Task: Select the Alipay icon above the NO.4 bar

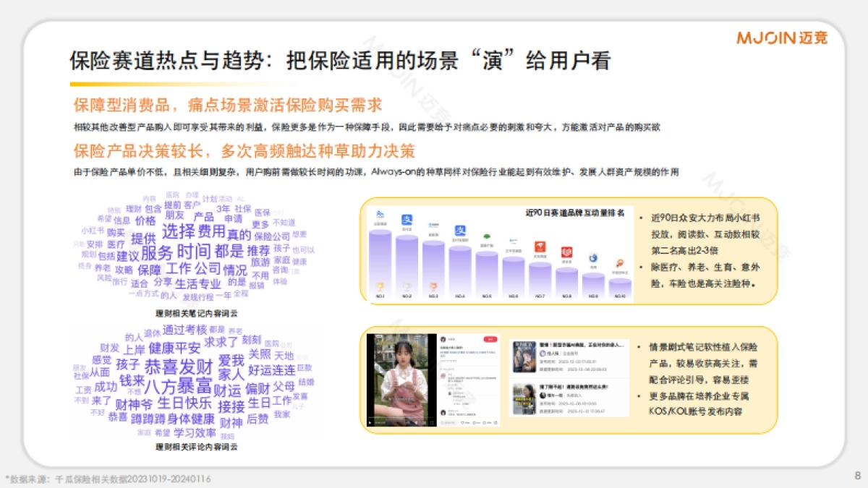Action: [x=460, y=230]
